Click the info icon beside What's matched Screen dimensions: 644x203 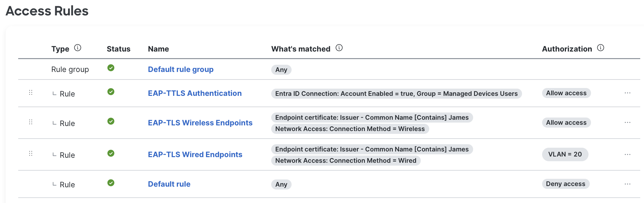coord(339,48)
